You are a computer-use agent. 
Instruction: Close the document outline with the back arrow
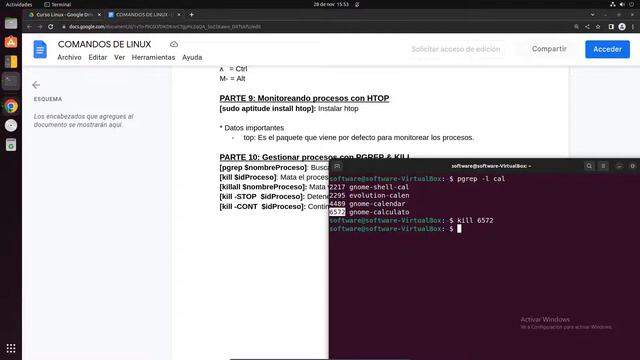click(x=36, y=85)
